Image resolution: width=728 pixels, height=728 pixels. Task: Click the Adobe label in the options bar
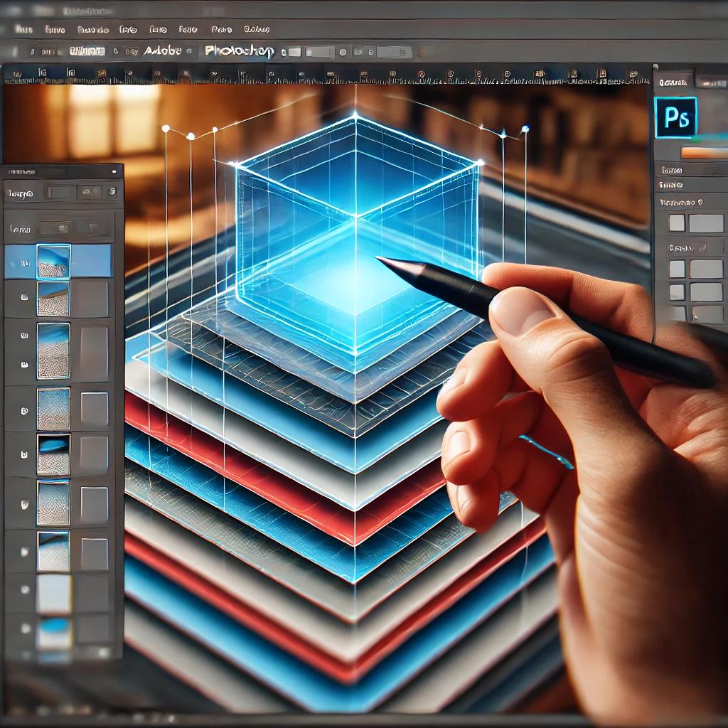point(163,50)
